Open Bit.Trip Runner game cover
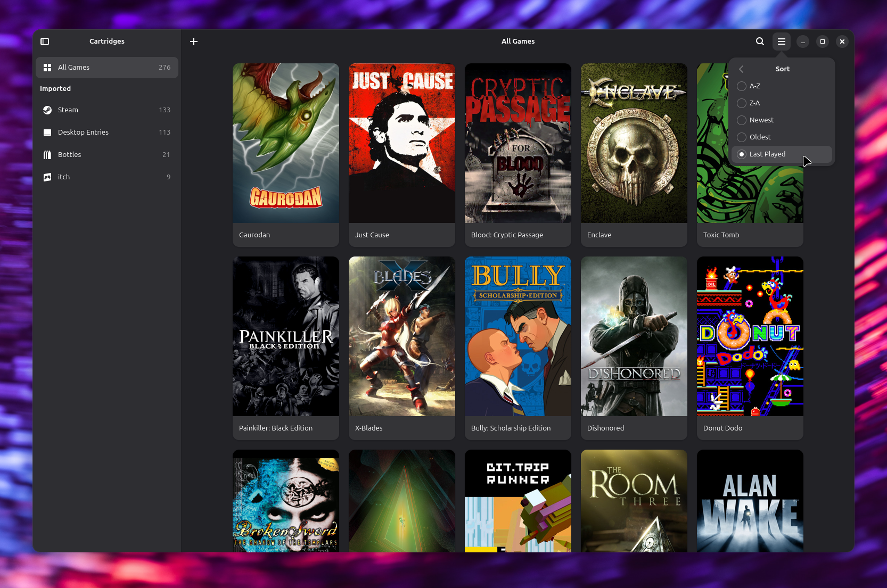 click(x=518, y=501)
